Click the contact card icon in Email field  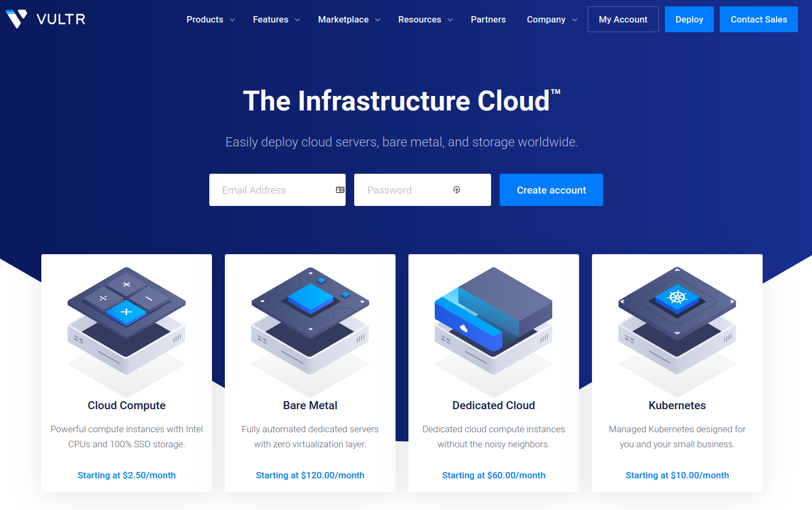[340, 190]
